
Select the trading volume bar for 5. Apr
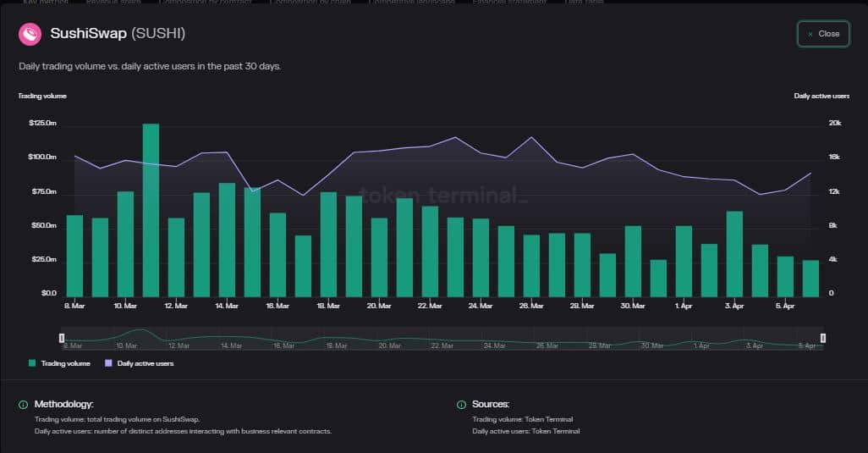[785, 276]
